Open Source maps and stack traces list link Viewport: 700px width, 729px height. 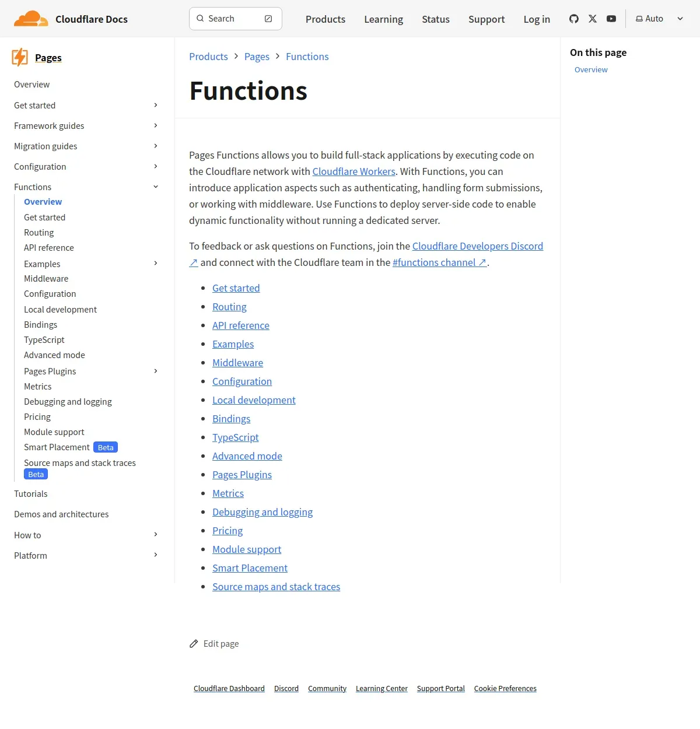pos(276,587)
